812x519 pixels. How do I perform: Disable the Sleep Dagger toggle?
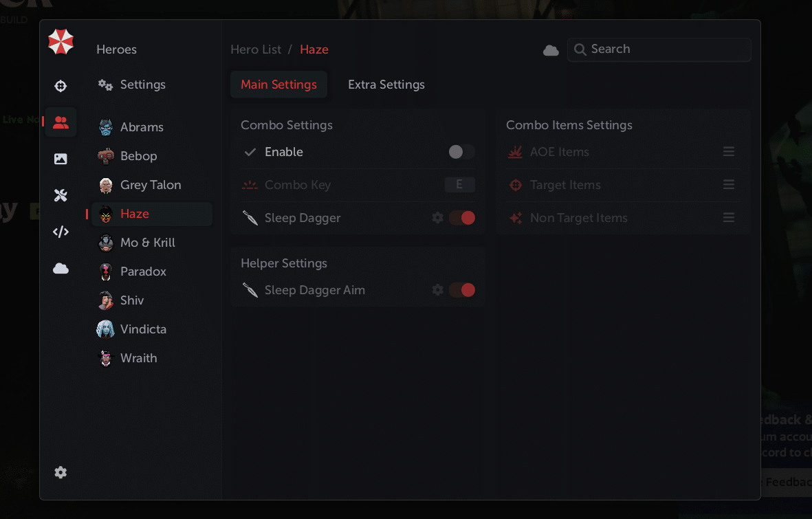pyautogui.click(x=461, y=218)
